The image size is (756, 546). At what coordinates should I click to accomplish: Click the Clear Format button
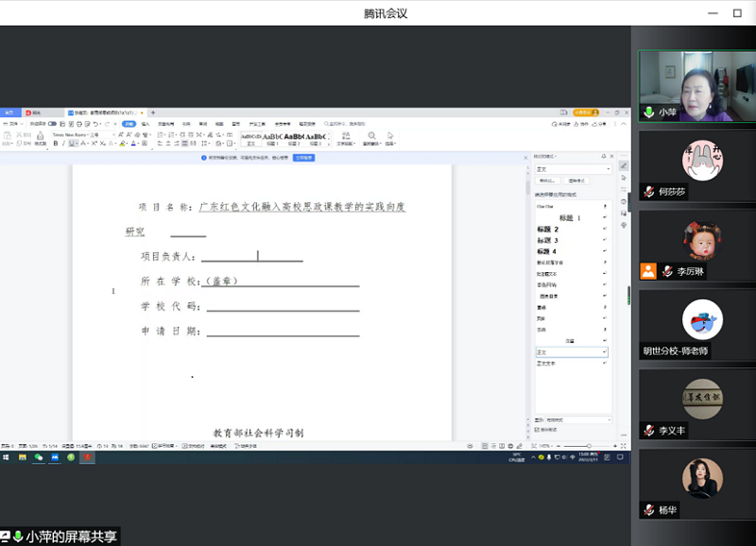576,180
